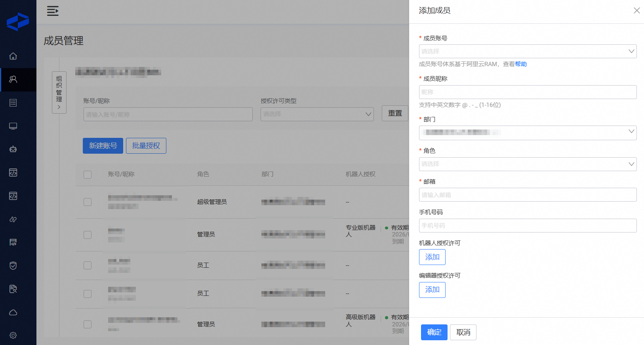The width and height of the screenshot is (644, 345).
Task: Tick the select-all checkbox in the table header
Action: 88,175
